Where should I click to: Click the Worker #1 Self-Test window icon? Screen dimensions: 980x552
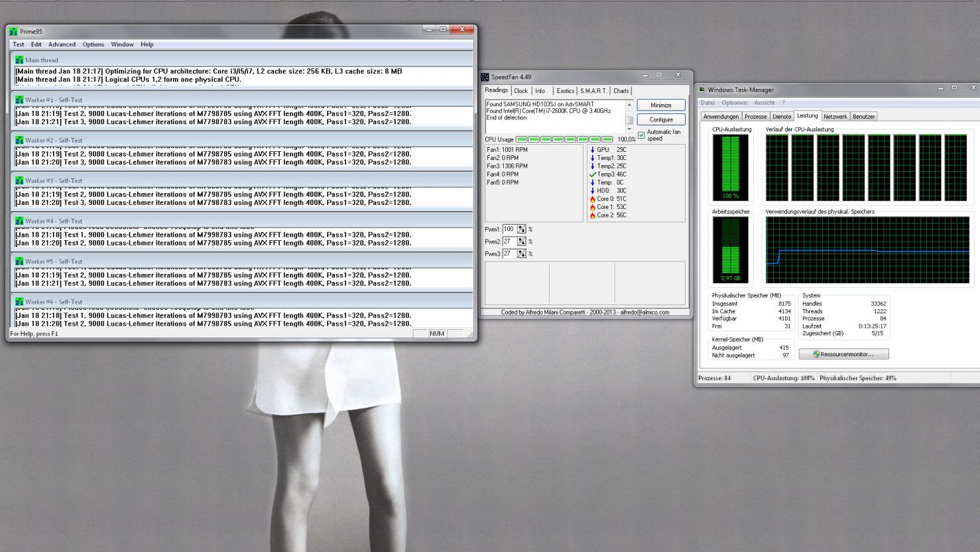[19, 100]
